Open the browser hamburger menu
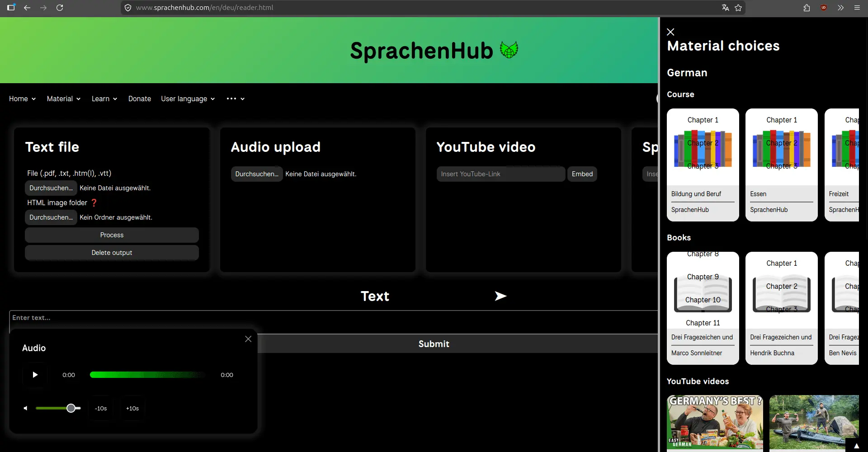Screen dimensions: 868x452 click(857, 8)
